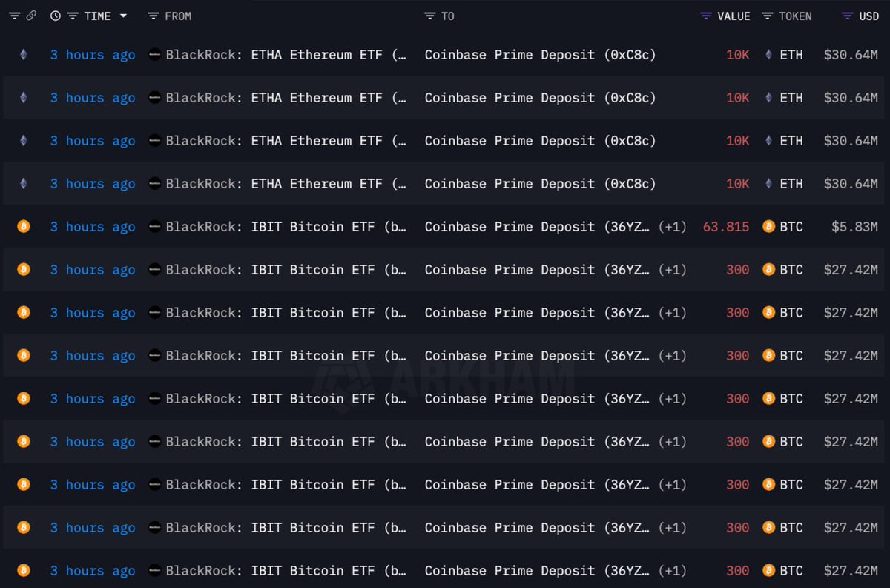The image size is (890, 588).
Task: Click the $5.83M USD value
Action: coord(854,227)
